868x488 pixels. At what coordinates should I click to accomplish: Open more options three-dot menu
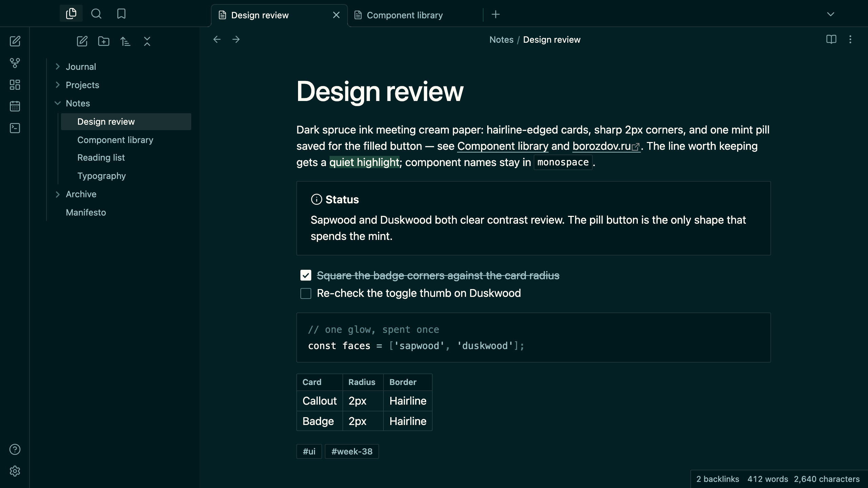850,40
